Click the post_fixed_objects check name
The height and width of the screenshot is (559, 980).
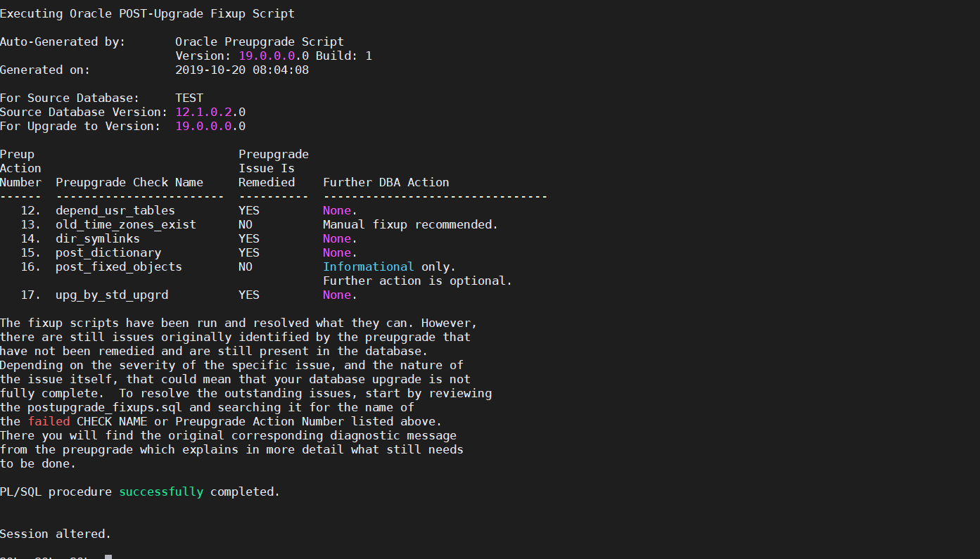pos(119,266)
